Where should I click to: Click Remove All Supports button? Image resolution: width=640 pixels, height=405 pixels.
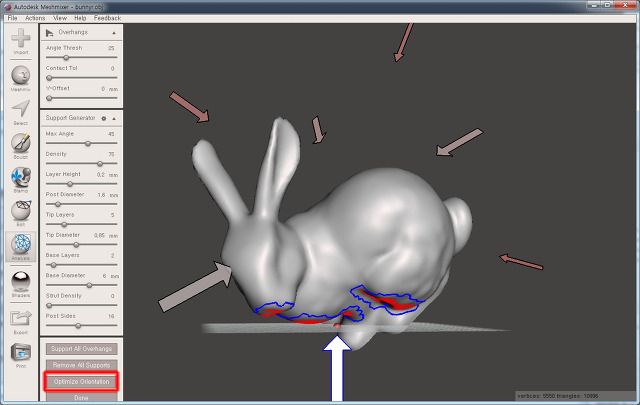coord(82,365)
